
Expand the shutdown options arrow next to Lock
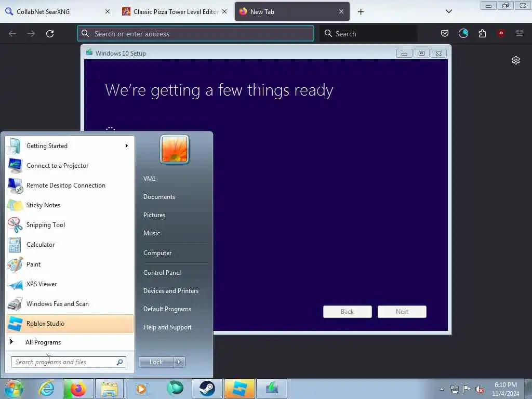(179, 362)
